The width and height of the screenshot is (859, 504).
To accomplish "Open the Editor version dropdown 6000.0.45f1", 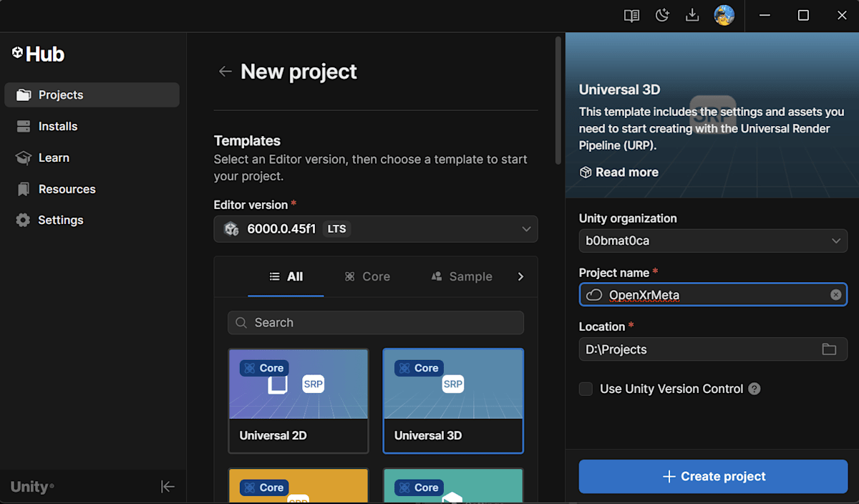I will (376, 229).
